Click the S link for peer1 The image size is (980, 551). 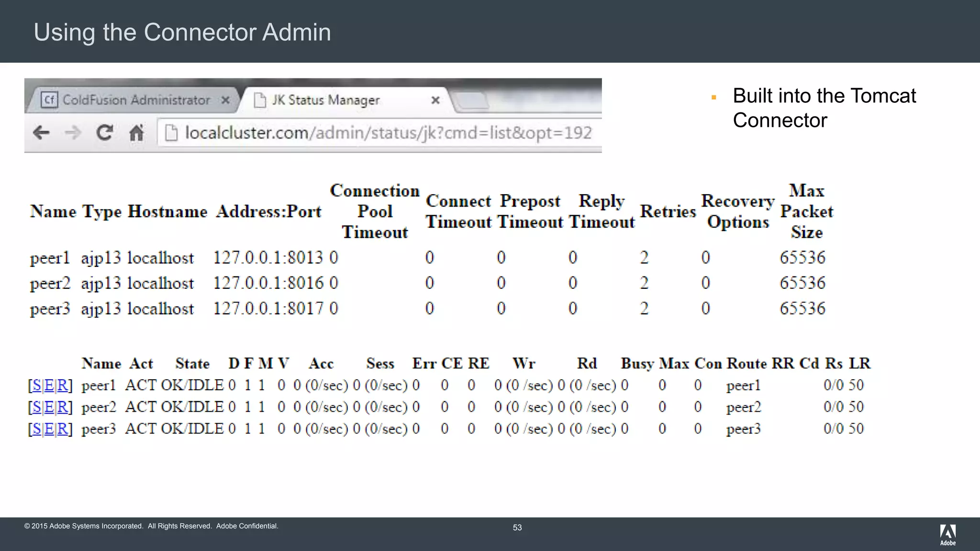(37, 385)
